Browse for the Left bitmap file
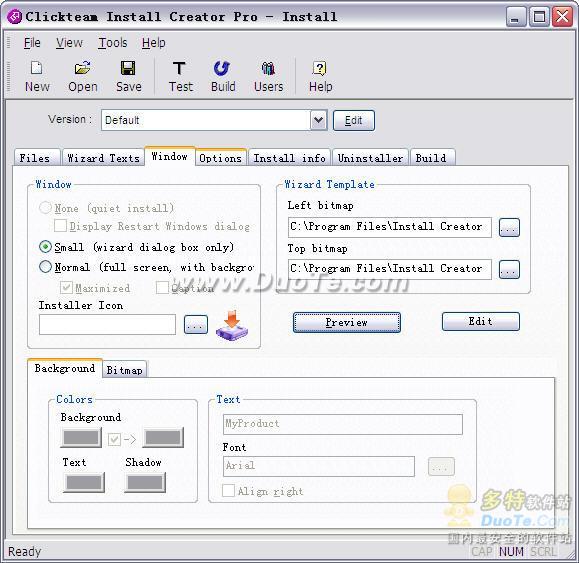 (x=509, y=227)
